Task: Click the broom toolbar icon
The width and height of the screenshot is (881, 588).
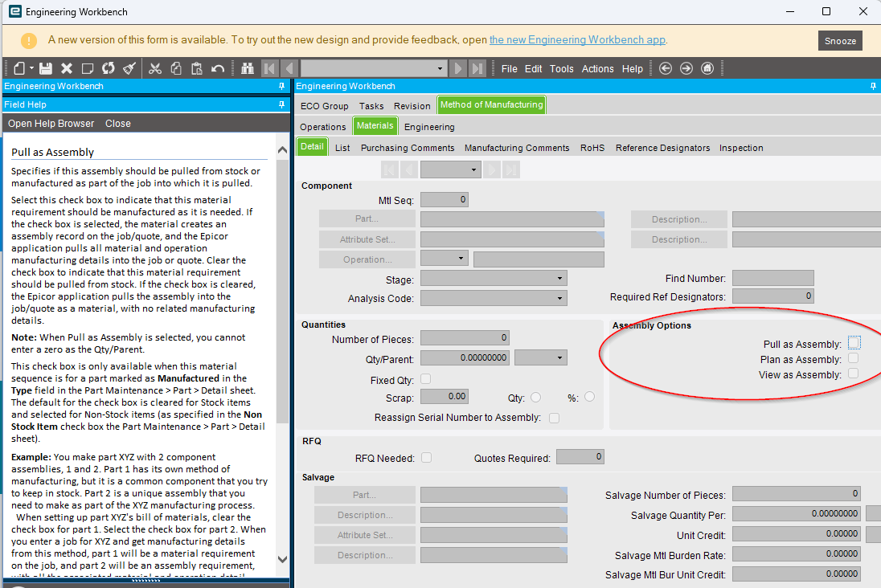Action: pyautogui.click(x=129, y=68)
